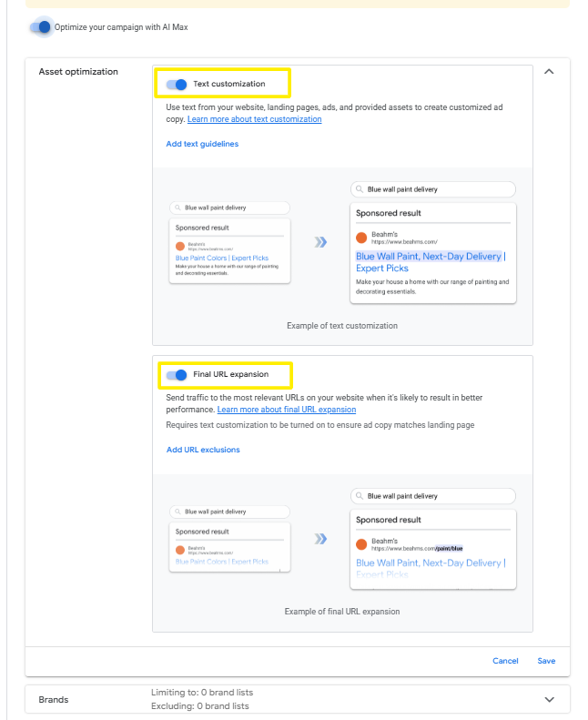The image size is (588, 720).
Task: Click the Cancel button
Action: coord(505,661)
